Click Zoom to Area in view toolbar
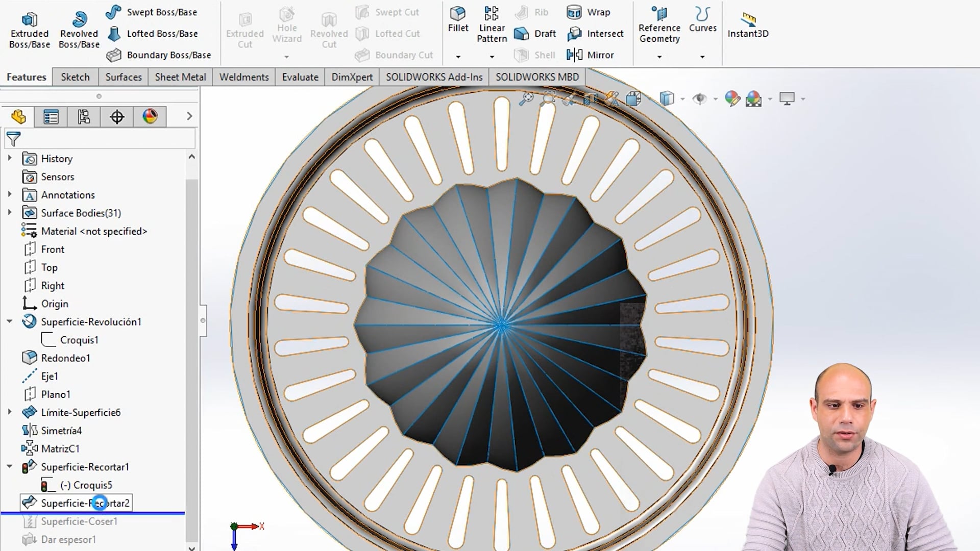Screen dimensions: 980x551 548,98
